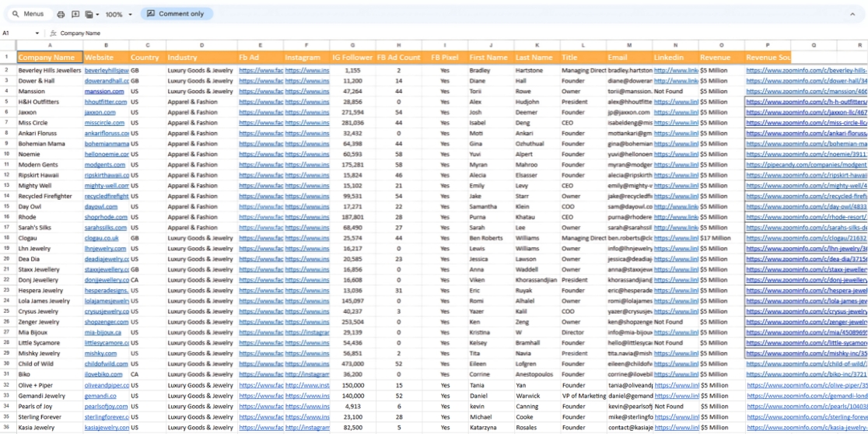Open the Facebook ad link for Manssion

[x=261, y=91]
